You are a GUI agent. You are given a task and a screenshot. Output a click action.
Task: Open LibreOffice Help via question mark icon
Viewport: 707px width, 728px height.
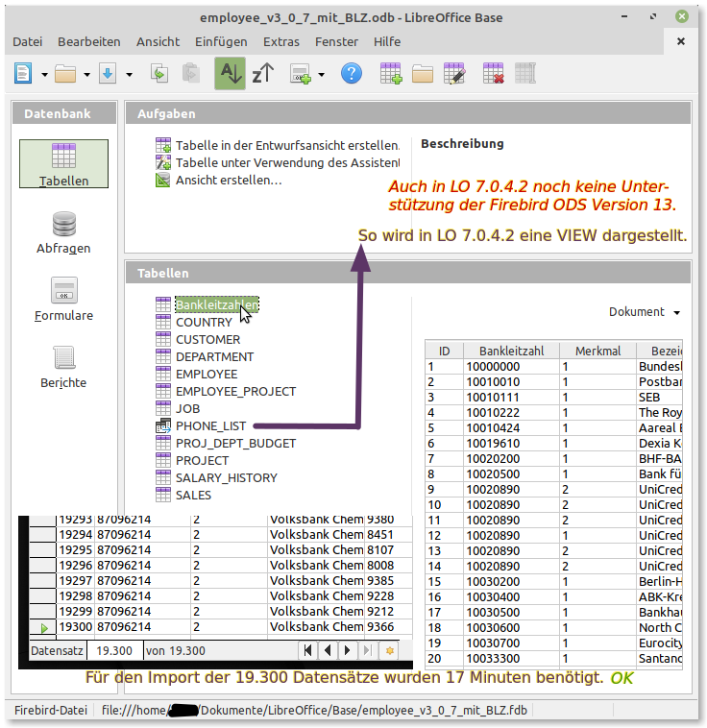tap(352, 73)
